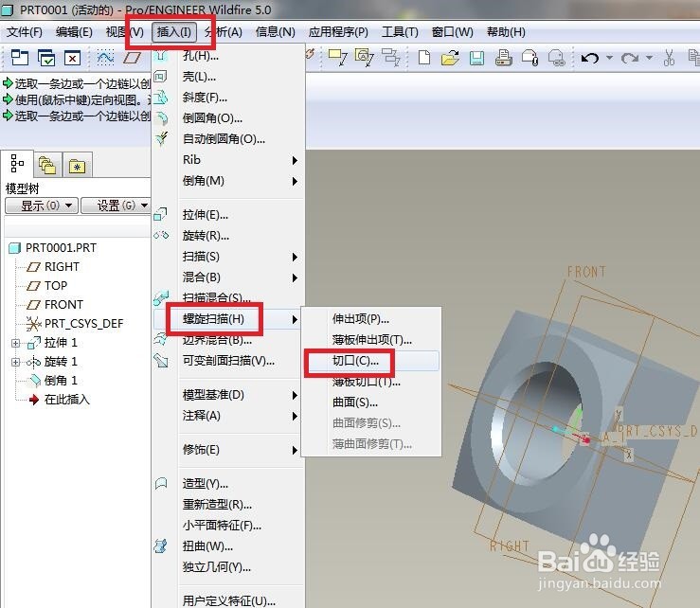700x608 pixels.
Task: Click the print icon
Action: click(504, 58)
